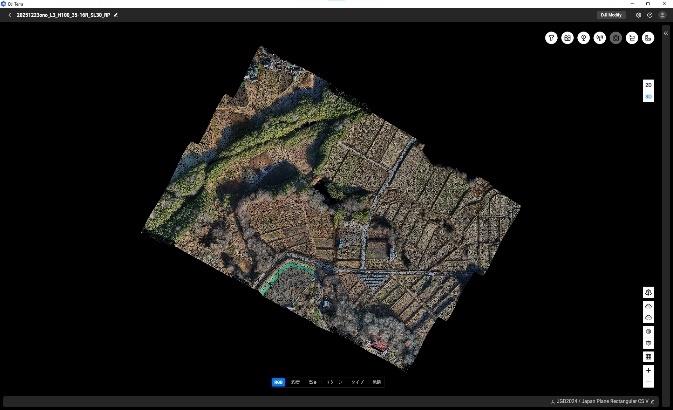Image resolution: width=673 pixels, height=410 pixels.
Task: Select the sixth circular tool in the annotation row
Action: click(x=632, y=38)
